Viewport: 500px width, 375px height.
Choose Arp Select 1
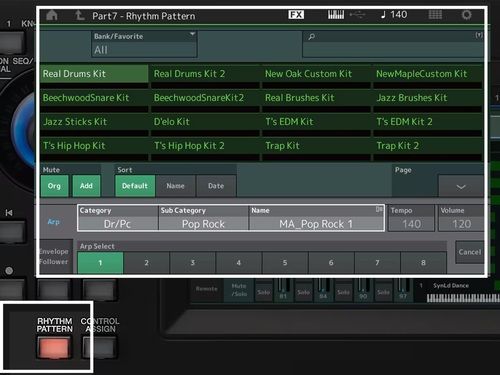pos(100,263)
